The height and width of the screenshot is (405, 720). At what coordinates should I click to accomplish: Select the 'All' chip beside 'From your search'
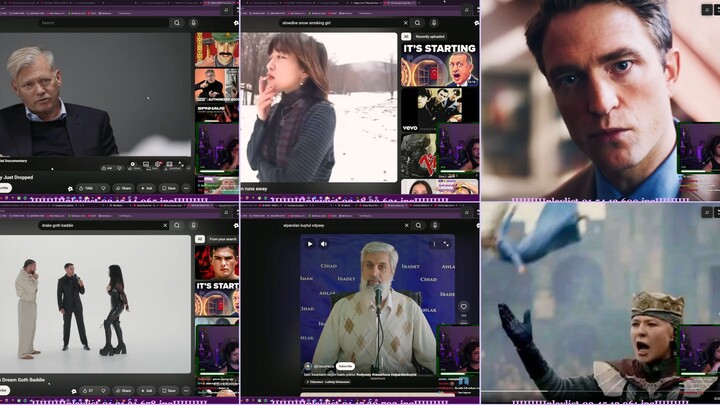199,239
